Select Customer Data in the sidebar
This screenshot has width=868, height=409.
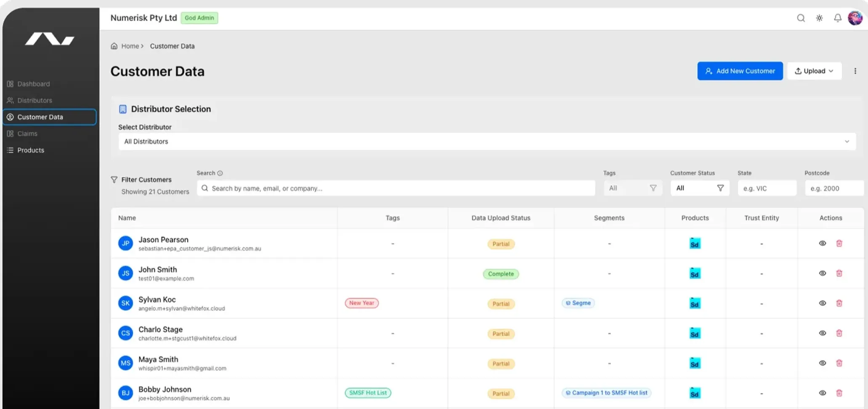(50, 117)
